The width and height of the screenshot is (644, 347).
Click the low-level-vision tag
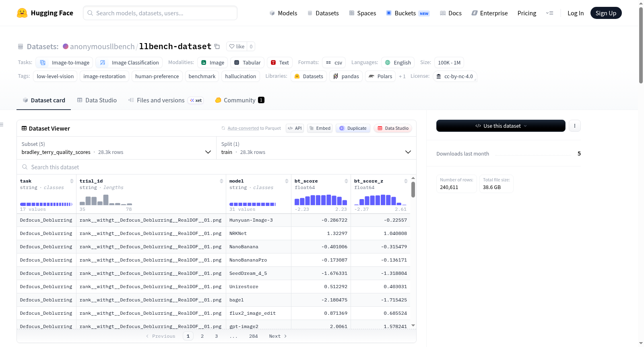coord(55,76)
